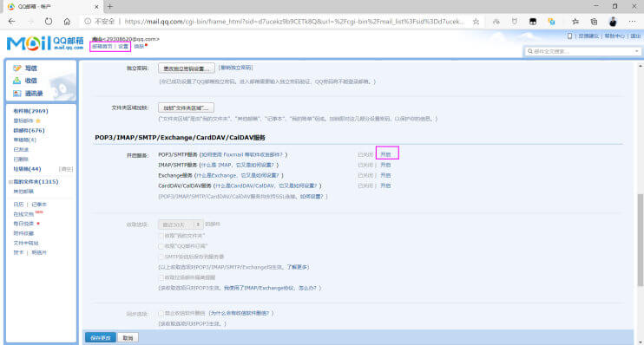Check 禁止收信软件删信 checkbox
Screen dimensions: 644x345
(161, 313)
